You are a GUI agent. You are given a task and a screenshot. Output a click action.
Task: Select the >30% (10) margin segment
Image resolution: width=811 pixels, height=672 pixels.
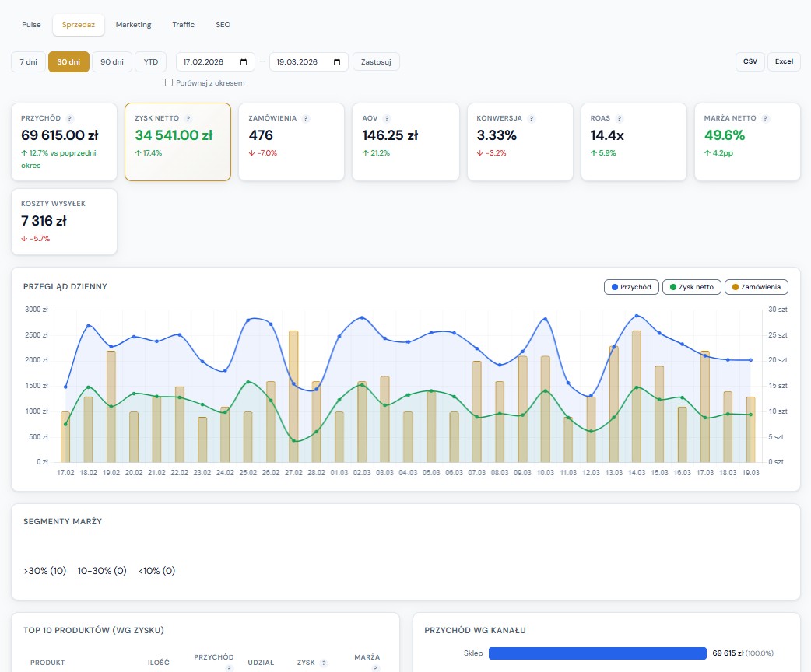(45, 571)
